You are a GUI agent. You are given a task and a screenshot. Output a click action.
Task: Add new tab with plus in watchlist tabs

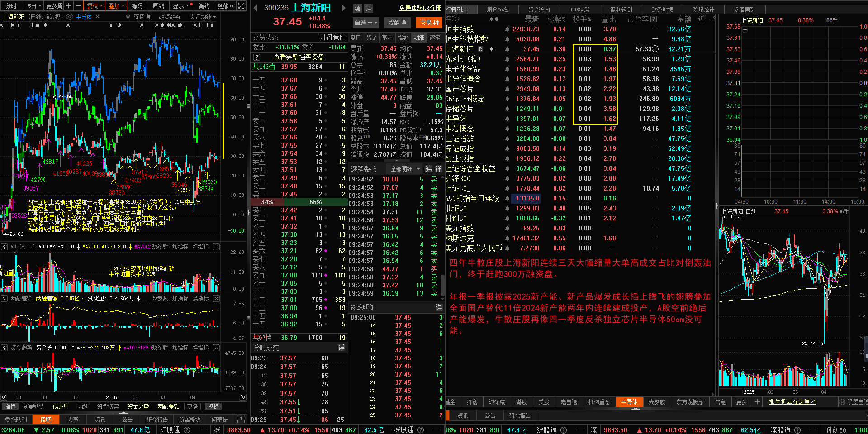[757, 401]
